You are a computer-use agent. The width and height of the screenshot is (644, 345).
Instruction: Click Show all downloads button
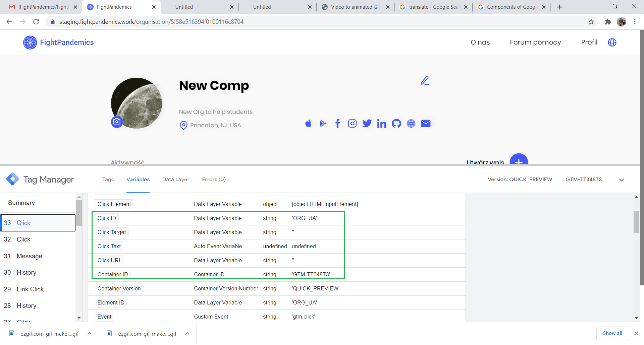[x=612, y=333]
